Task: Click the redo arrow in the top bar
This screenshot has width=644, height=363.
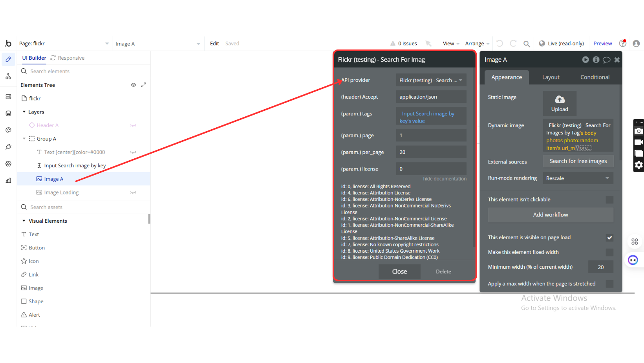Action: [513, 44]
